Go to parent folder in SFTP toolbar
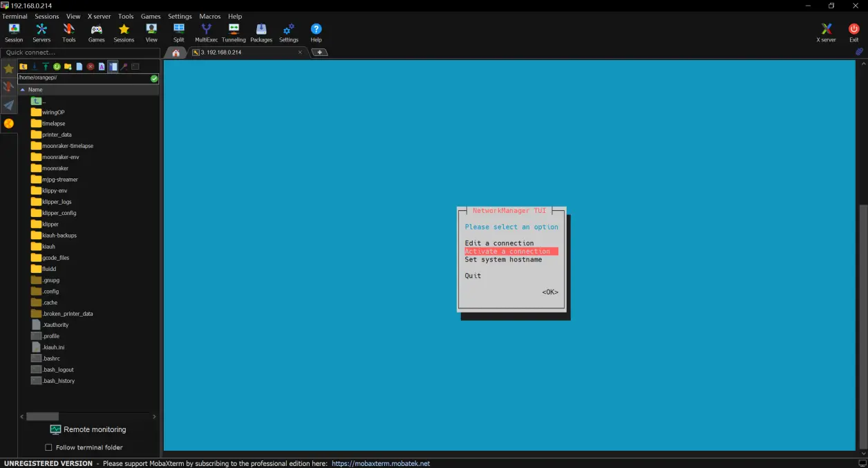Viewport: 868px width, 468px height. tap(23, 66)
